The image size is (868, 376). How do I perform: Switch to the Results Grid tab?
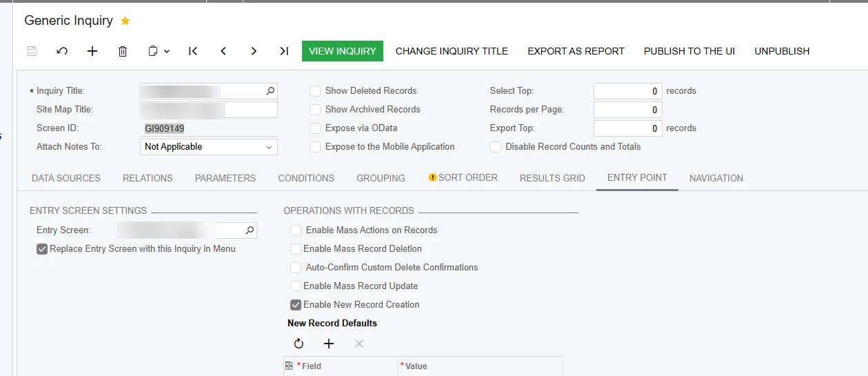coord(552,178)
